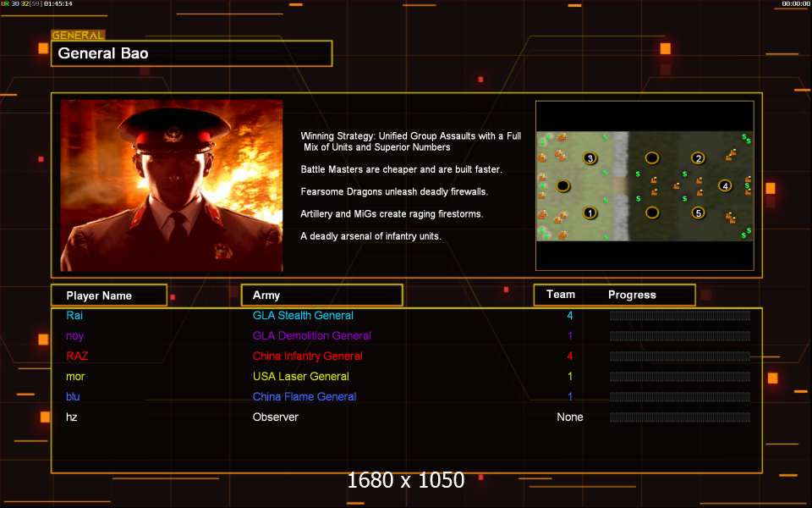Click the Observer army entry

click(x=276, y=417)
